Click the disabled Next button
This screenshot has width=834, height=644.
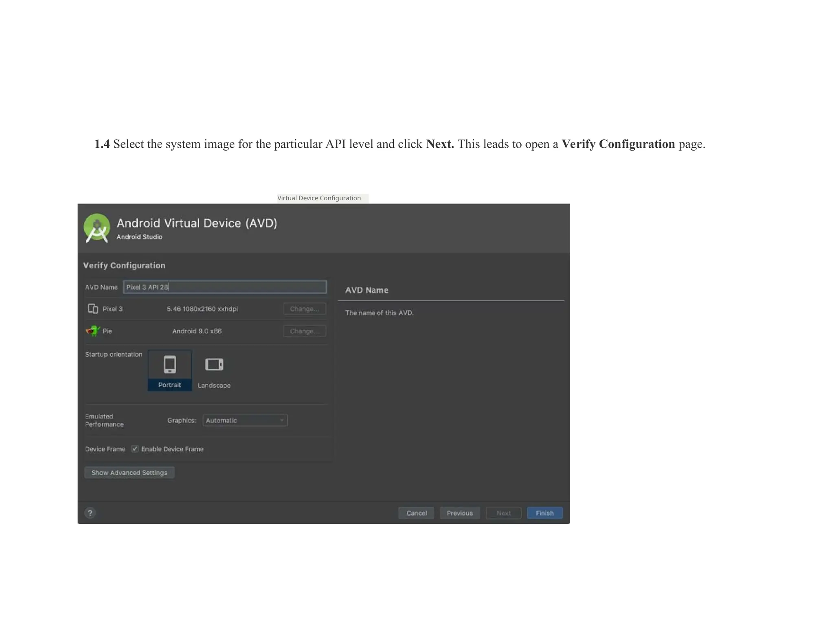pyautogui.click(x=503, y=513)
